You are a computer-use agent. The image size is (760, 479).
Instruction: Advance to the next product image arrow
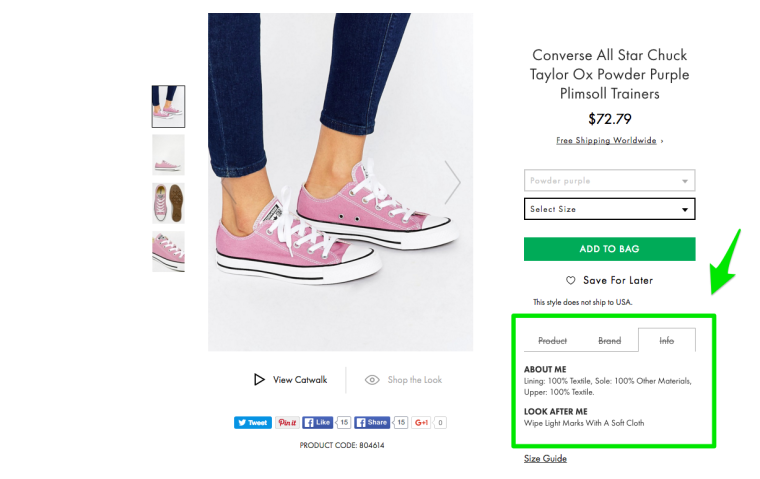pos(452,182)
